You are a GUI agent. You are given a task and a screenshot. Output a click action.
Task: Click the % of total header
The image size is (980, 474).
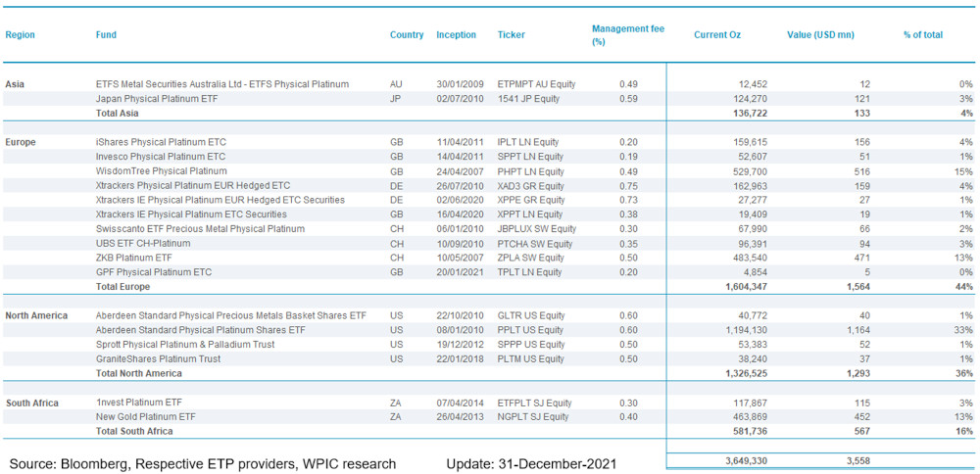(x=923, y=35)
